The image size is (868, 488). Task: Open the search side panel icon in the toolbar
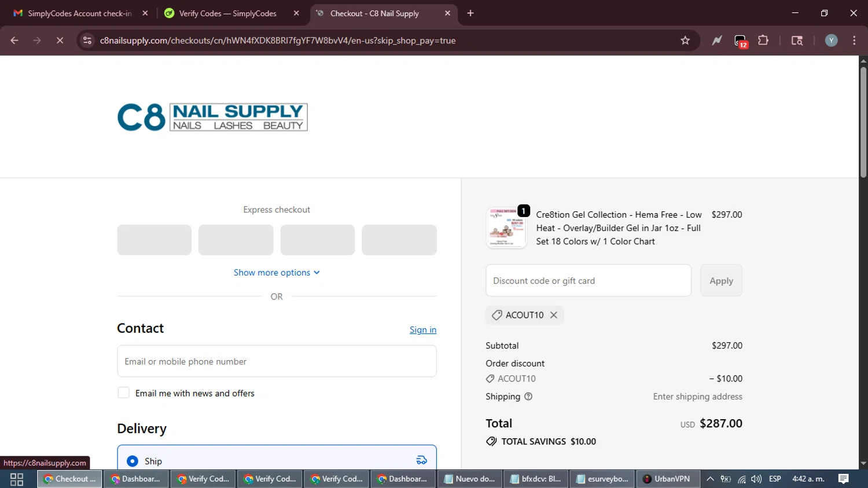click(x=797, y=41)
